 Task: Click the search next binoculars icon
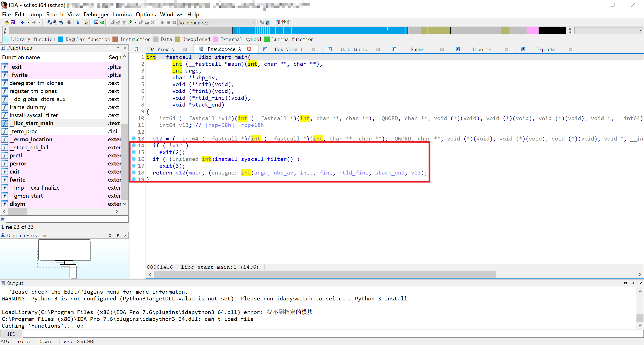[x=69, y=22]
